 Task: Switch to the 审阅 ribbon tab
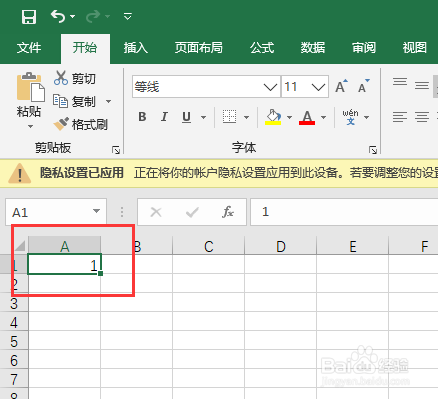364,48
